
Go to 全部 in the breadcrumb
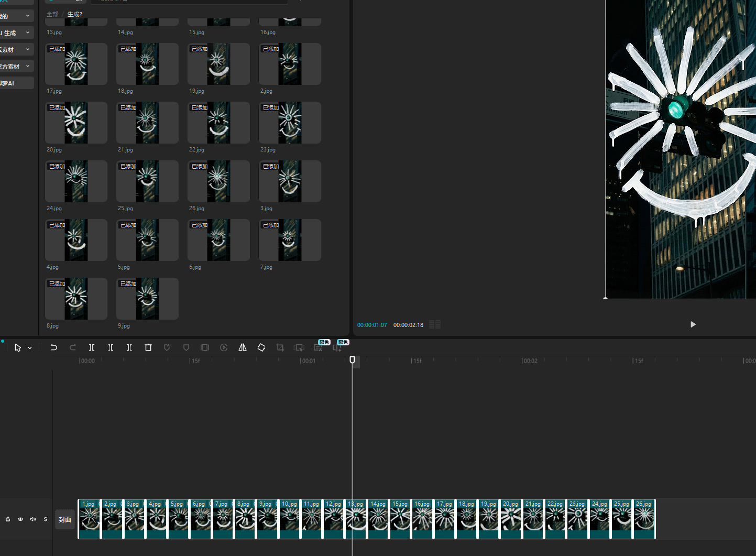(x=52, y=14)
